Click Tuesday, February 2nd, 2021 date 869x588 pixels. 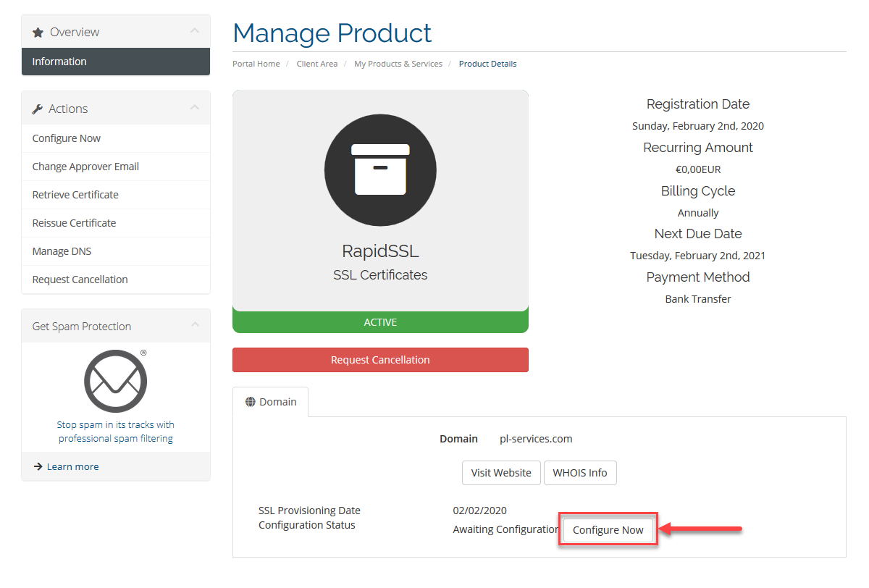click(x=698, y=256)
